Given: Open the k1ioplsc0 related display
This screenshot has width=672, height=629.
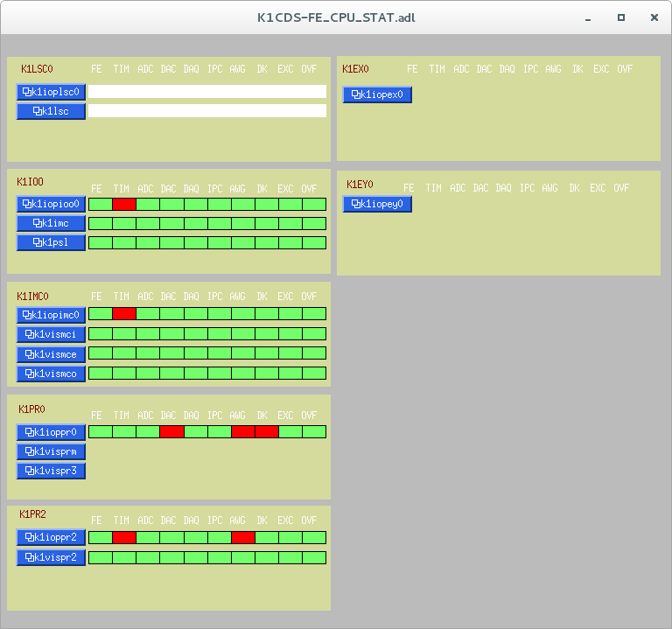Looking at the screenshot, I should coord(51,91).
